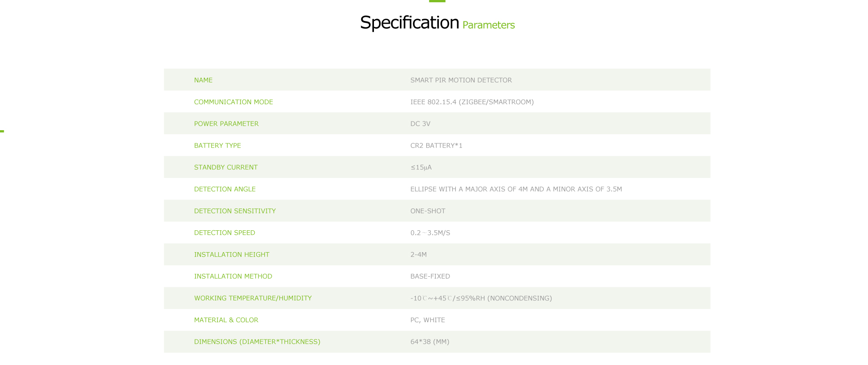Select the STANDBY CURRENT label
This screenshot has height=365, width=868.
point(226,167)
